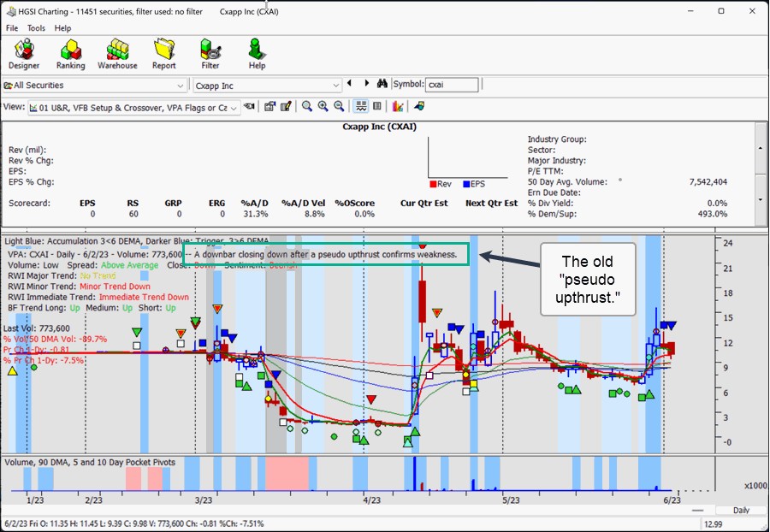Open the Ranking tool
Screen dimensions: 770x532
pyautogui.click(x=70, y=54)
